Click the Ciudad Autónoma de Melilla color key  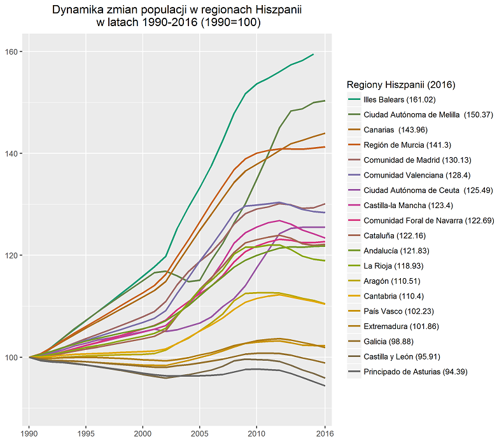tap(354, 115)
